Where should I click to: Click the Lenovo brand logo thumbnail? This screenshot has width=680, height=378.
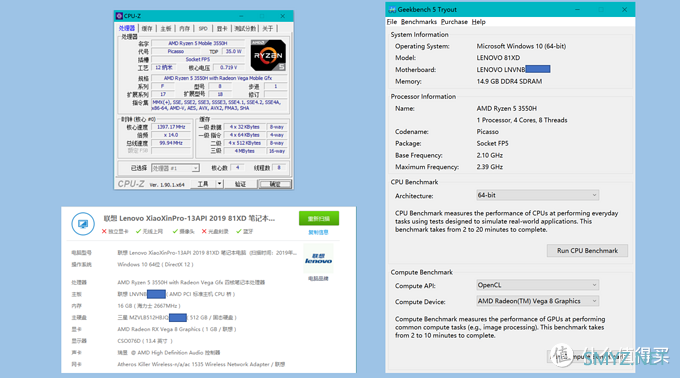coord(318,258)
